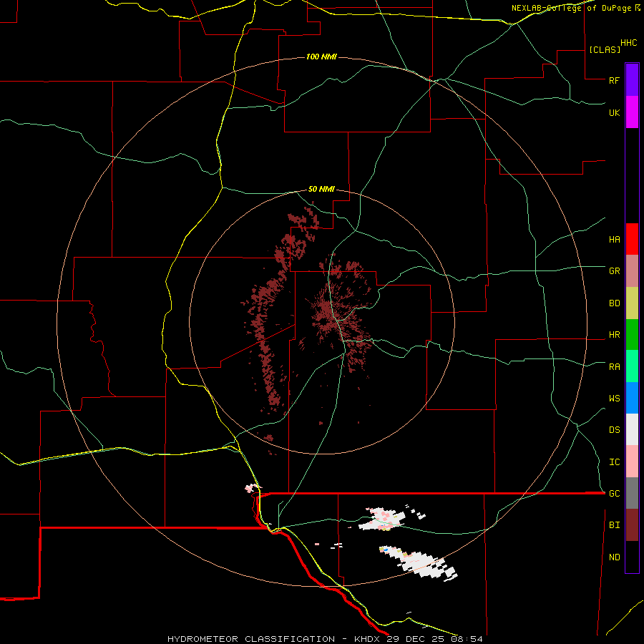Click the DS white legend swatch
The width and height of the screenshot is (644, 644).
[x=632, y=429]
